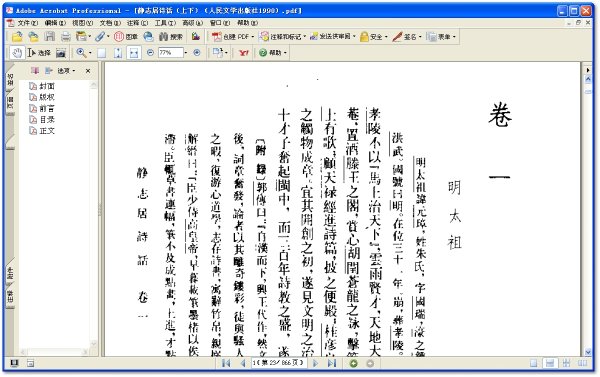Image resolution: width=600 pixels, height=377 pixels.
Task: Open the 视图 menu
Action: tap(83, 23)
